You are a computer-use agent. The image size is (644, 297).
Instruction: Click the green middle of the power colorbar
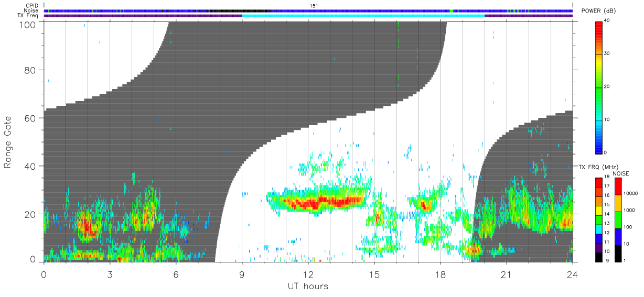(599, 87)
